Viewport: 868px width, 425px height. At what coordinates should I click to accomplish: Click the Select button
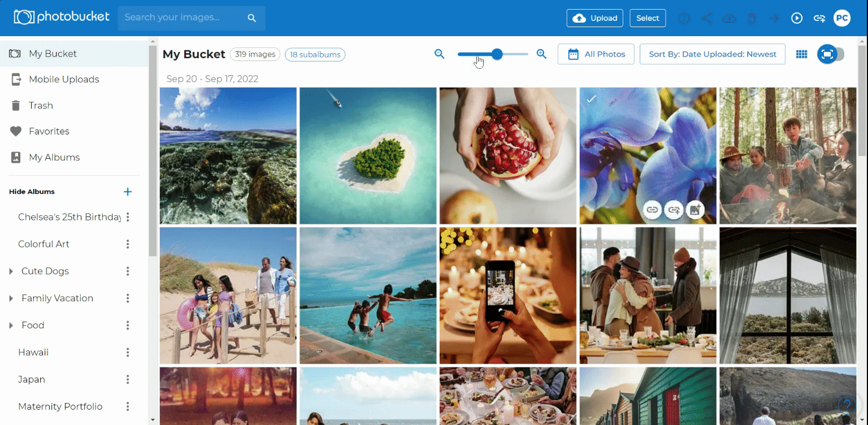[x=648, y=18]
